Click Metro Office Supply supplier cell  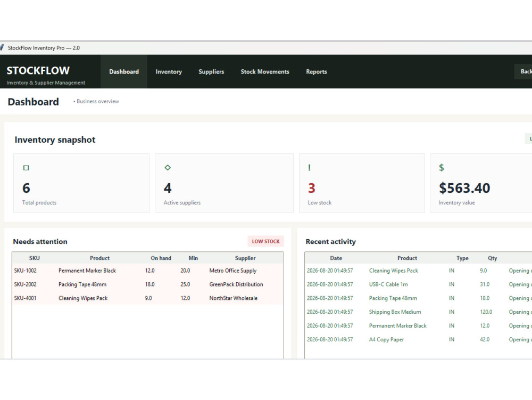(233, 271)
